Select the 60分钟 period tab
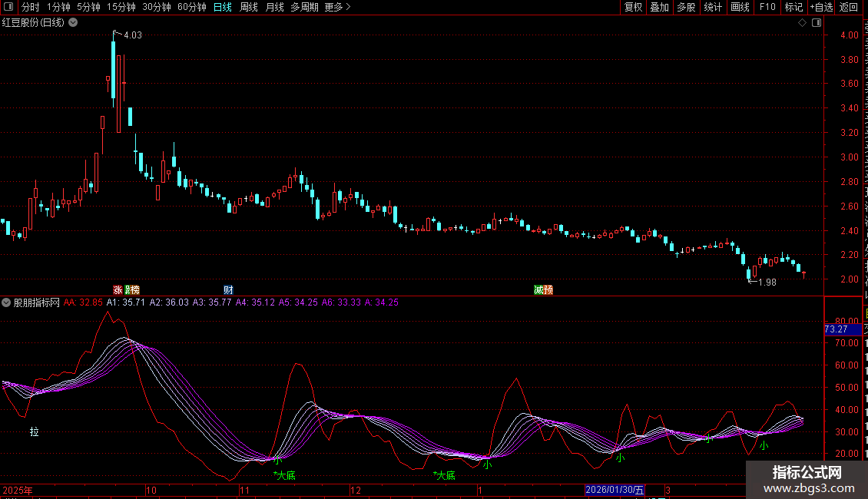 (192, 7)
